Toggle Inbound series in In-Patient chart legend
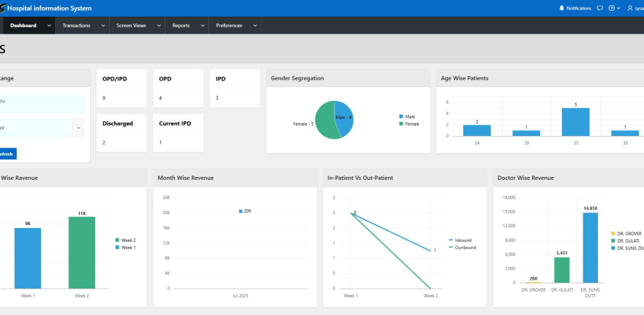The height and width of the screenshot is (315, 644). (461, 240)
